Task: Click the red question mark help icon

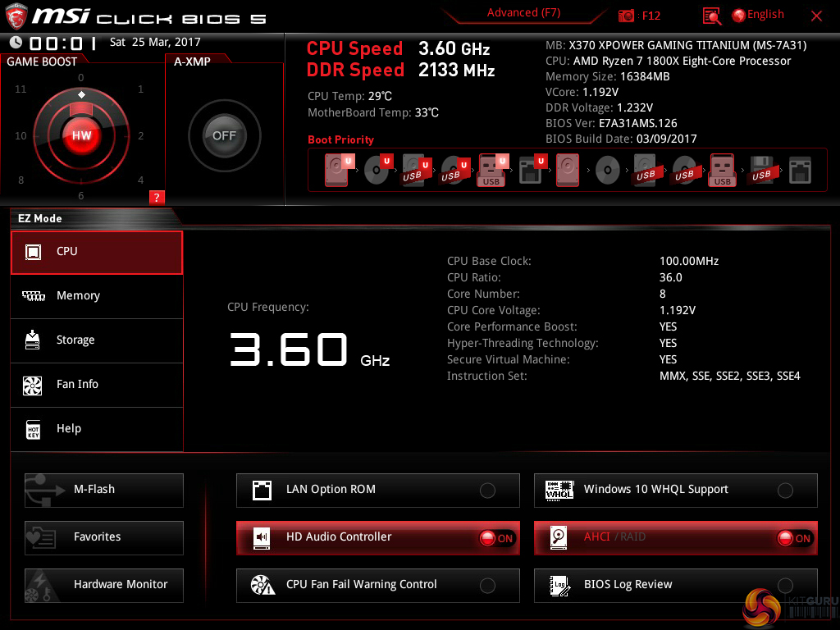Action: pos(157,197)
